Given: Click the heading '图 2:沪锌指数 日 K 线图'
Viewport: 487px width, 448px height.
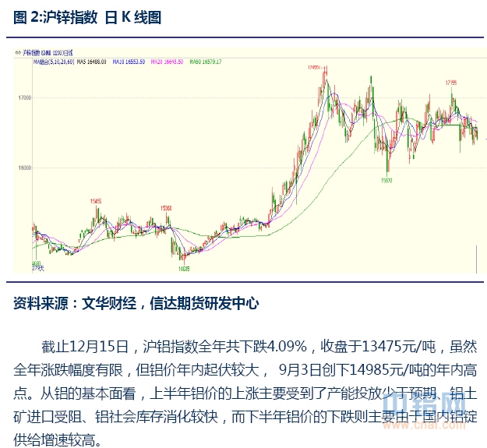Looking at the screenshot, I should pyautogui.click(x=87, y=17).
